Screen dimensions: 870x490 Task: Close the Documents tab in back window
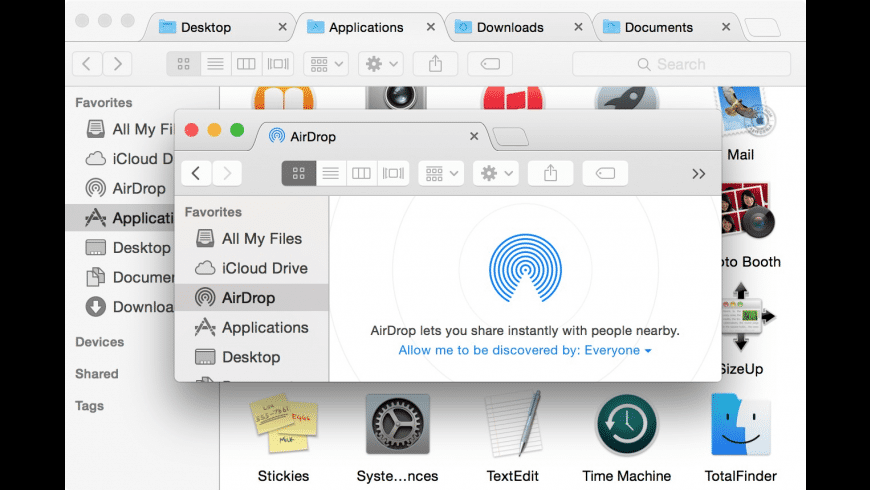click(726, 27)
